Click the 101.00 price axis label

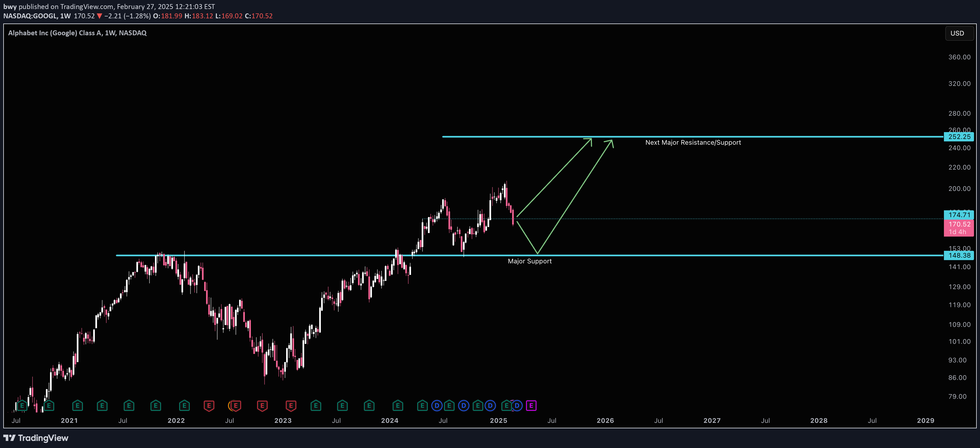(959, 342)
